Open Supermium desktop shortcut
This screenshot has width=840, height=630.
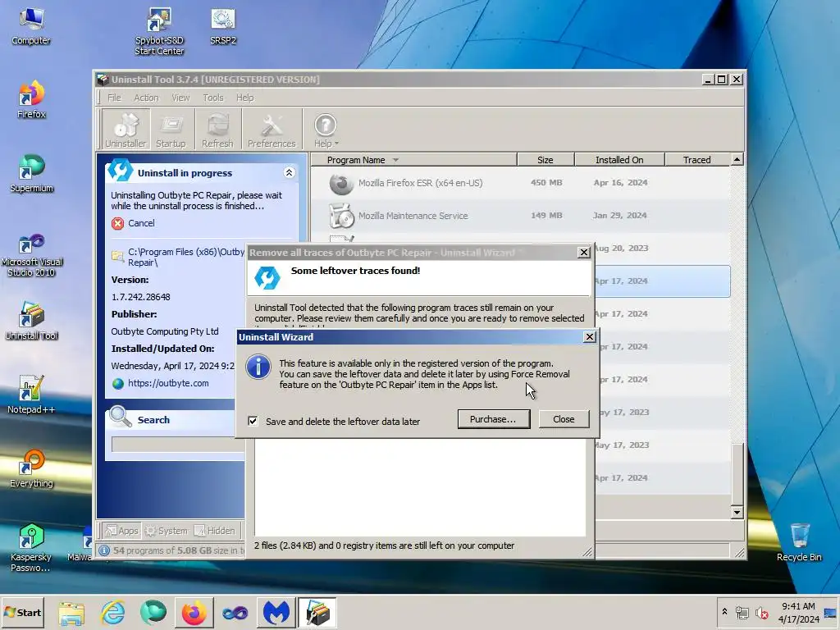click(31, 174)
